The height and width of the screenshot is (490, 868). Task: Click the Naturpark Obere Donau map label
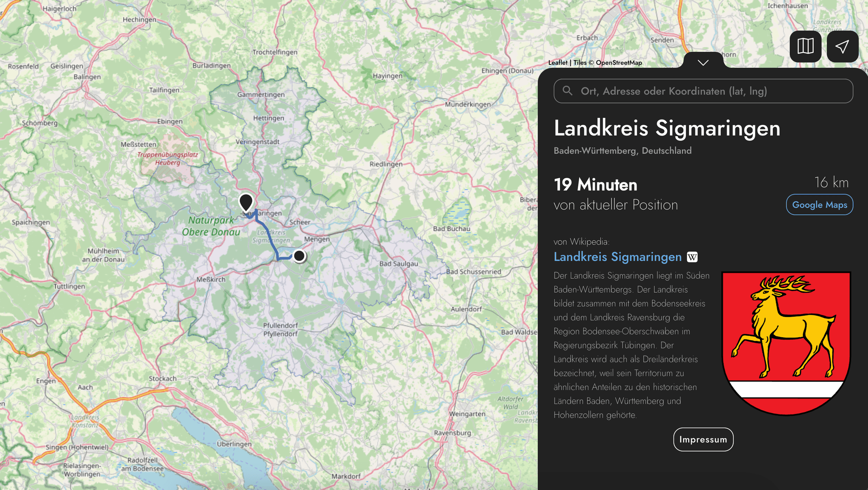point(211,226)
